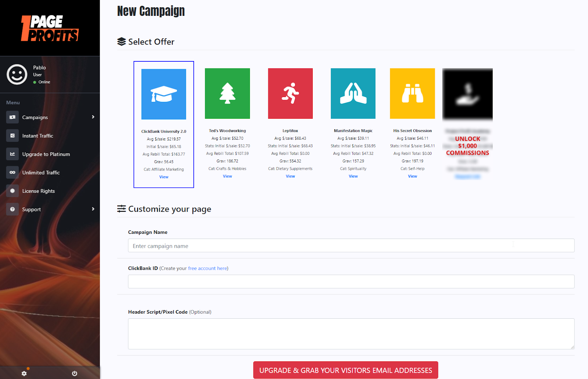
Task: Click Cat: Crafts & Hobbies text
Action: [x=227, y=169]
